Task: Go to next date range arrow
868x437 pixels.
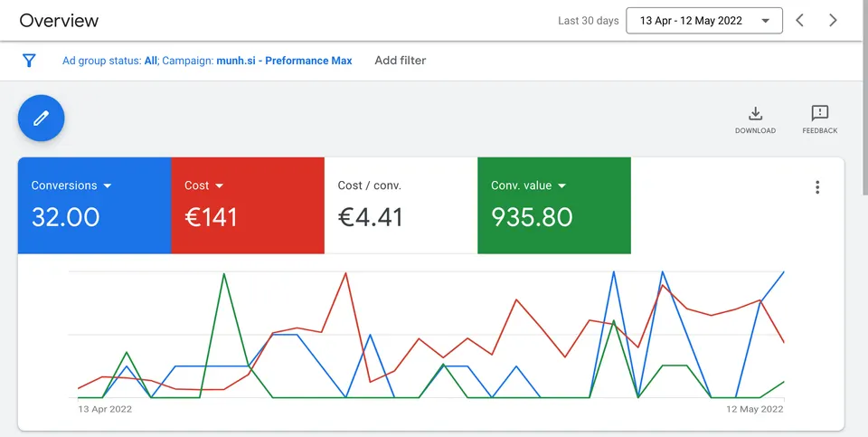Action: click(x=833, y=21)
